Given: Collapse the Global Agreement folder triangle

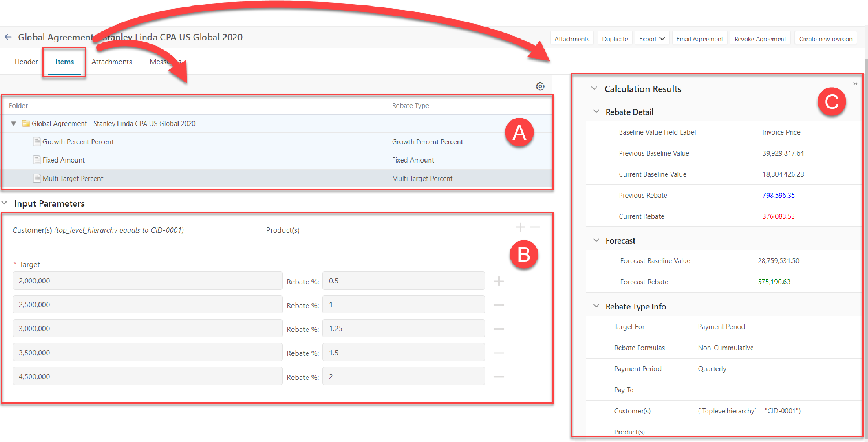Looking at the screenshot, I should tap(14, 123).
